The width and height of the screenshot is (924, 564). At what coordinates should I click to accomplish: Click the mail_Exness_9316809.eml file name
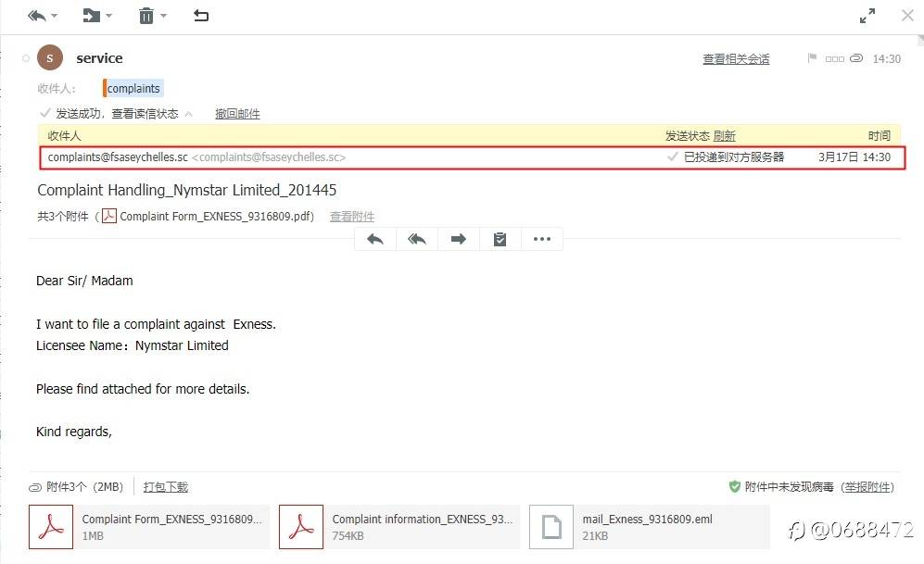(x=648, y=520)
